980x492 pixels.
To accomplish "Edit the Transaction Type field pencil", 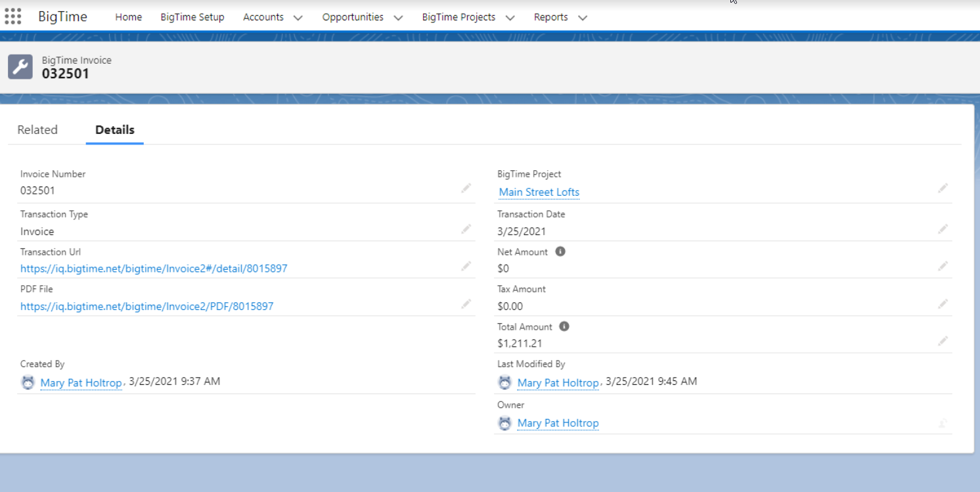I will pyautogui.click(x=466, y=229).
